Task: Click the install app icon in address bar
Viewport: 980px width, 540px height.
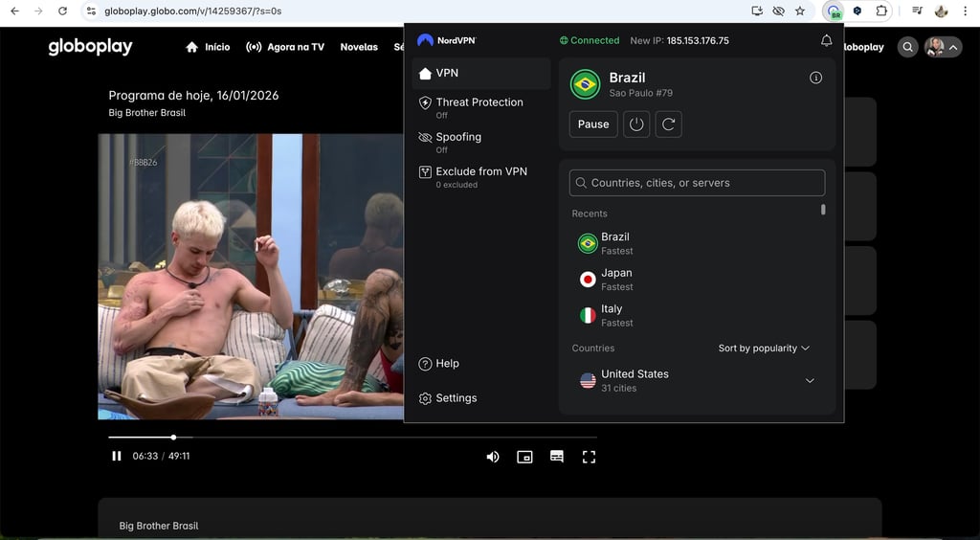Action: [x=757, y=11]
